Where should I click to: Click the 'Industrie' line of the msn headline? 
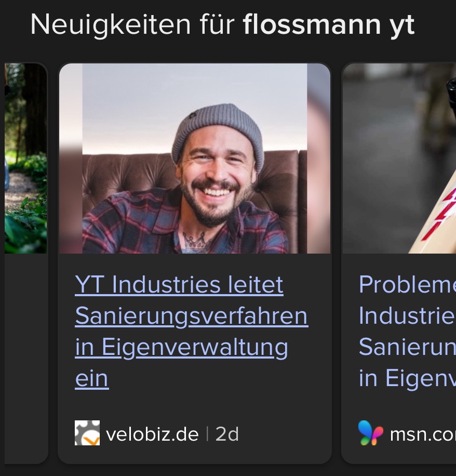point(407,316)
